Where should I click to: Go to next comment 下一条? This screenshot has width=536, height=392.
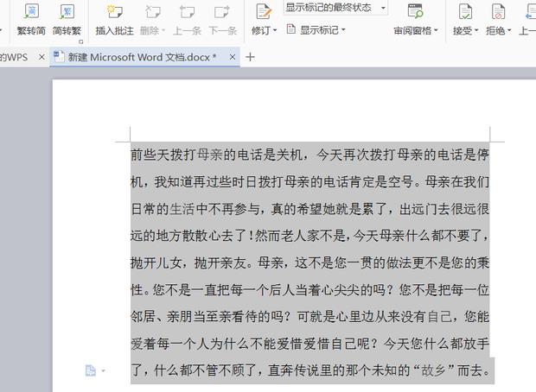[222, 21]
